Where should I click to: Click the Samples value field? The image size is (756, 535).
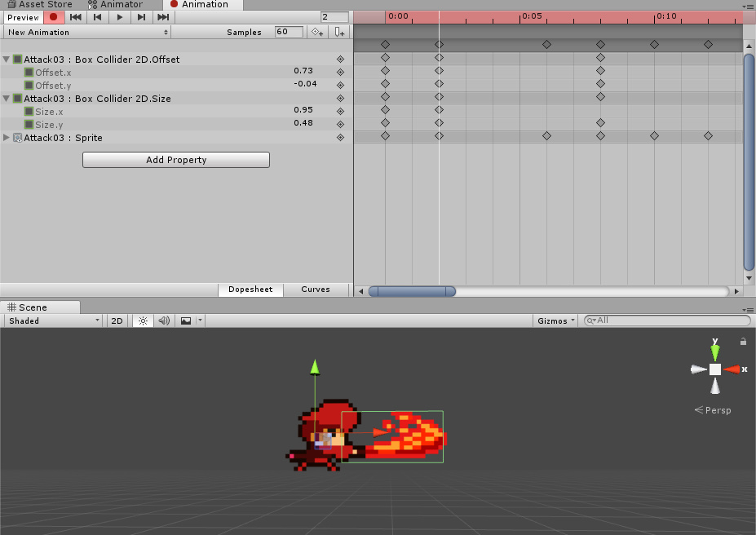(289, 32)
